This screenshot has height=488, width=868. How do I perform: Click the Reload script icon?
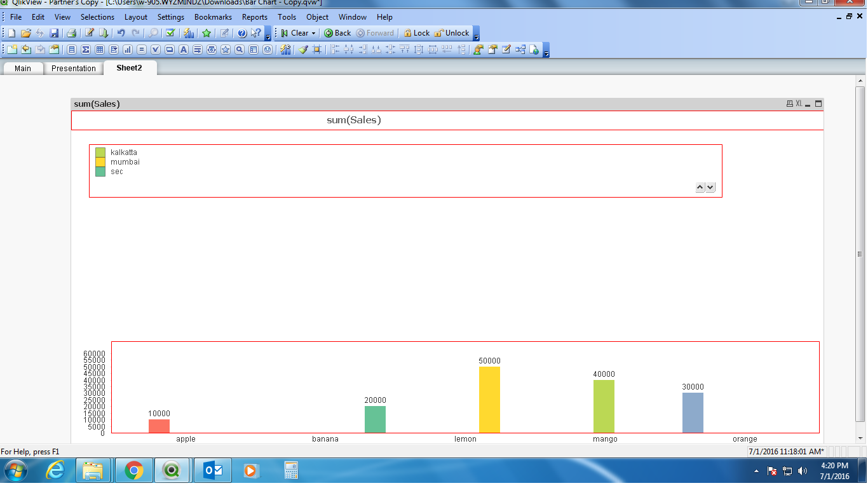click(104, 33)
